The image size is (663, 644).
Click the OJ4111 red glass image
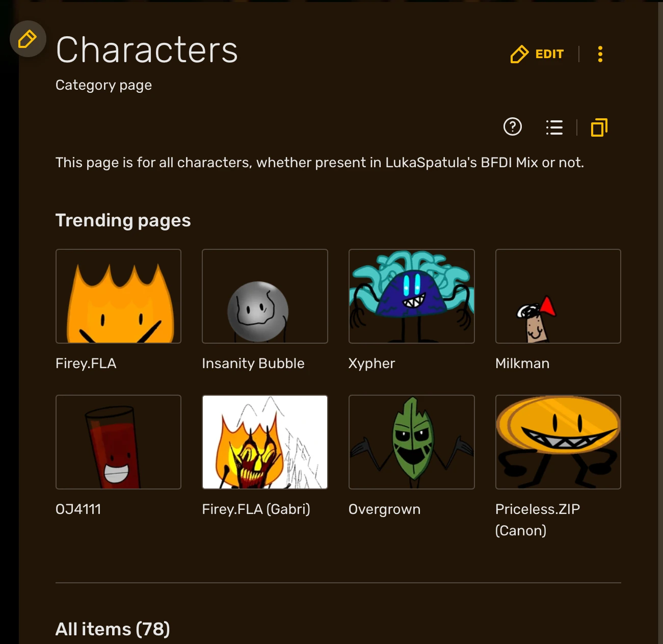[x=118, y=442]
